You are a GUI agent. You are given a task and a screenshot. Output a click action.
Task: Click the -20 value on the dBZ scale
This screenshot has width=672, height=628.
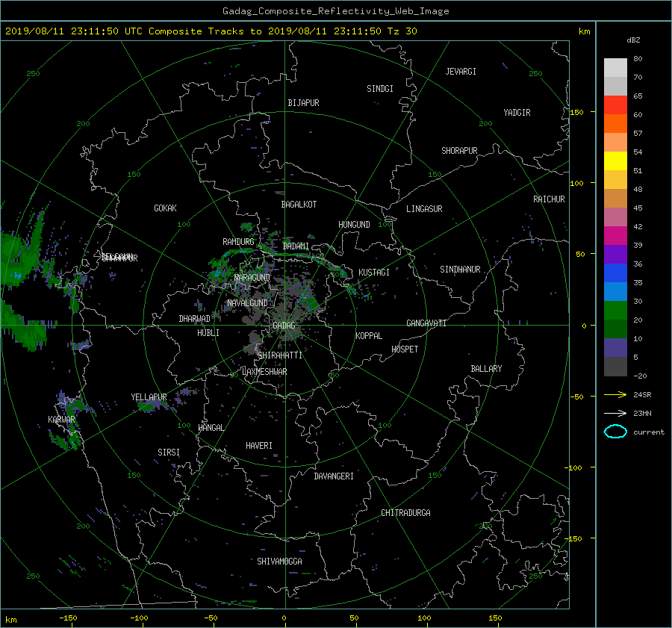pos(640,376)
